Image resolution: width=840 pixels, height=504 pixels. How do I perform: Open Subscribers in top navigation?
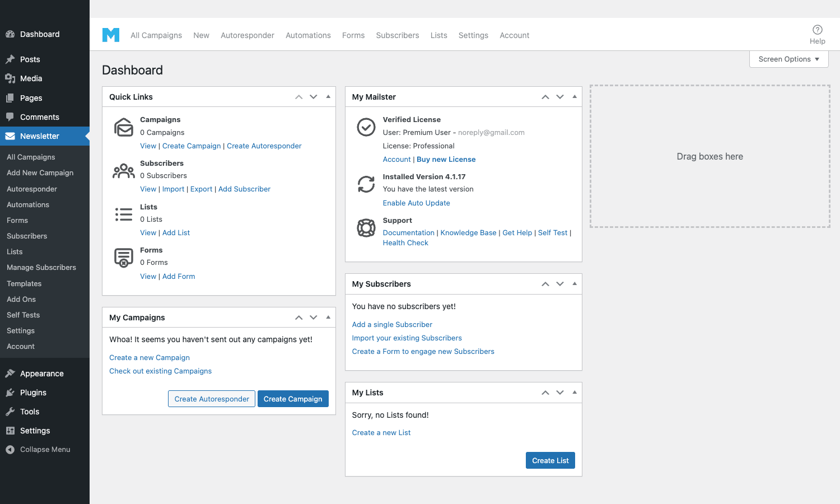pos(398,35)
